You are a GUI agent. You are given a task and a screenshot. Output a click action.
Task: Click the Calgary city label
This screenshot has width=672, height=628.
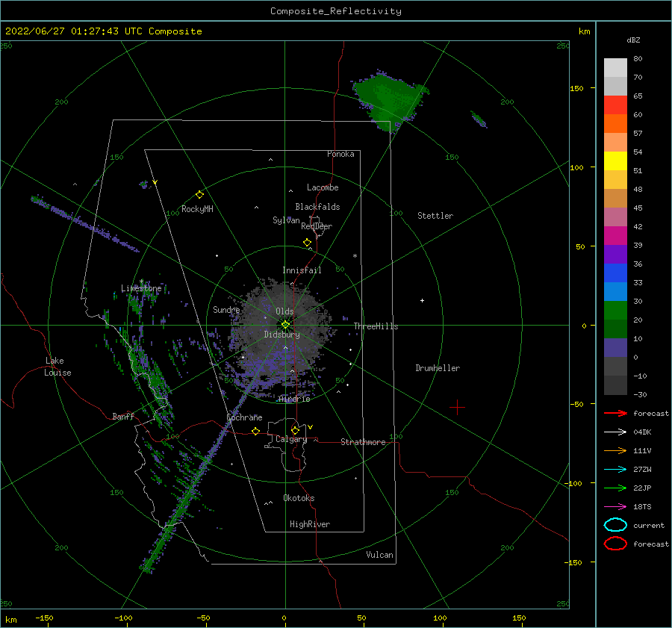(x=291, y=439)
